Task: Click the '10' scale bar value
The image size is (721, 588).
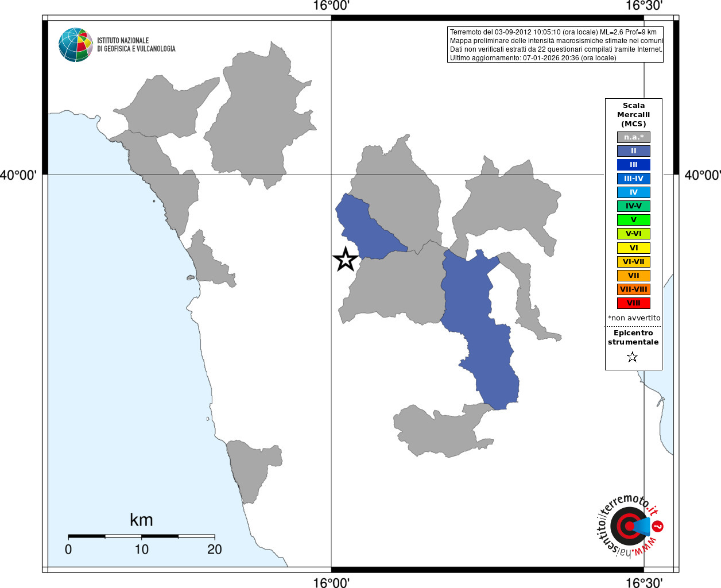Action: pyautogui.click(x=142, y=550)
